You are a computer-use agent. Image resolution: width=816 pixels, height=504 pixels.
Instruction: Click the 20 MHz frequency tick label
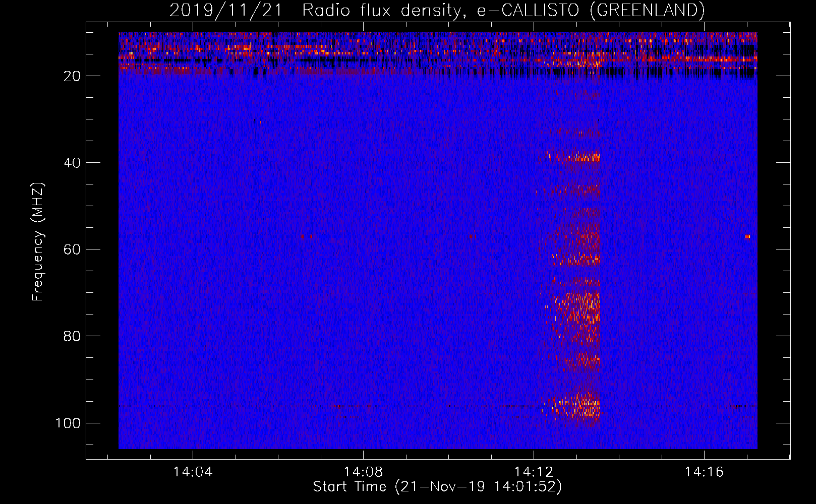tap(72, 76)
